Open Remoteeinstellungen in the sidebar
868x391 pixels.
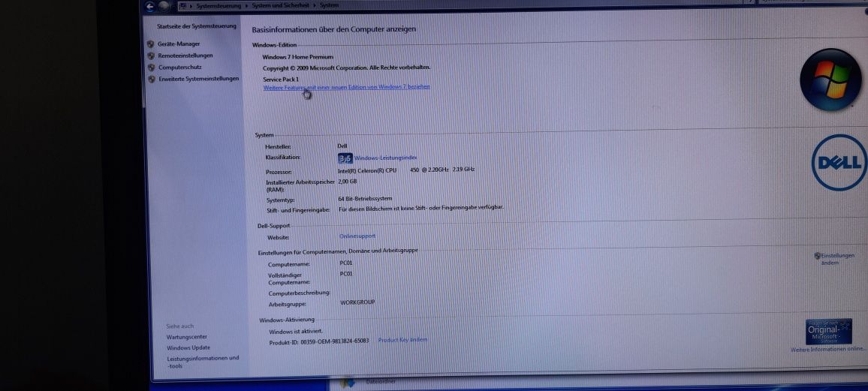coord(185,56)
